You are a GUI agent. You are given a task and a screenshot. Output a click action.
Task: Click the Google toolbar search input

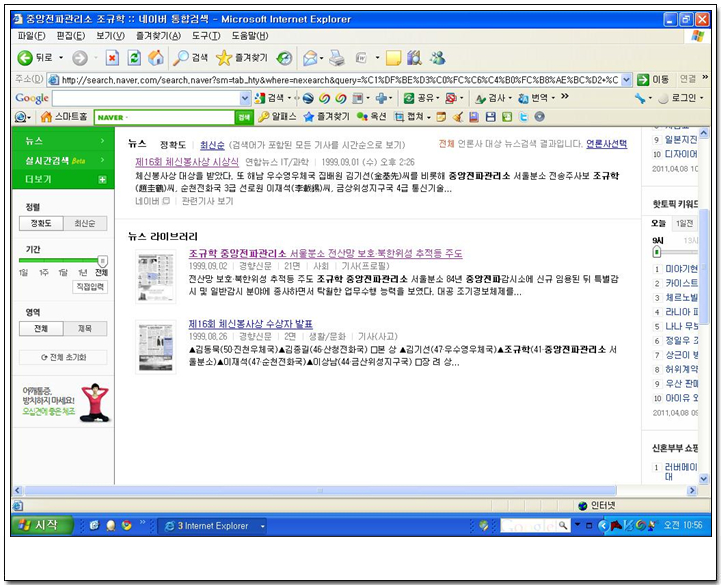pos(146,98)
